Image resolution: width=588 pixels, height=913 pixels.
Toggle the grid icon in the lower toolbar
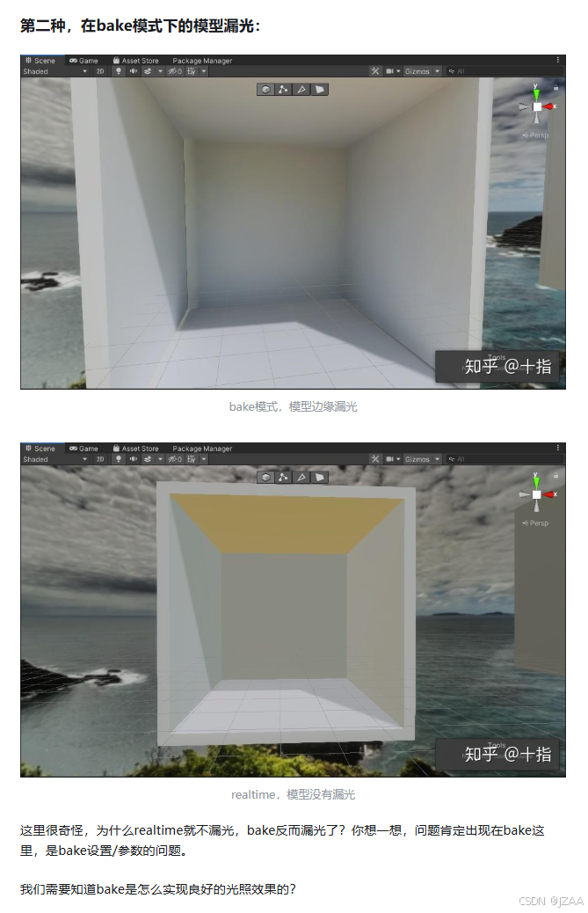pos(191,459)
